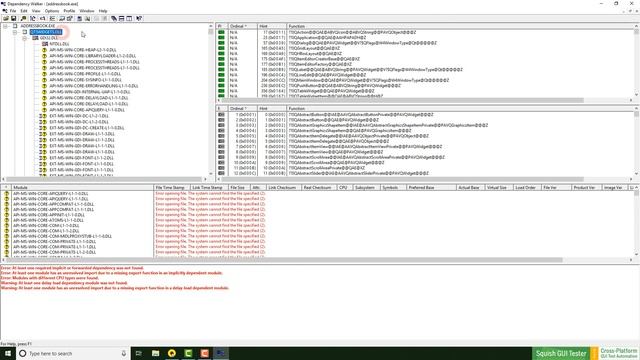Viewport: 640px width, 360px height.
Task: Sort by the Subsystem column header
Action: click(365, 187)
